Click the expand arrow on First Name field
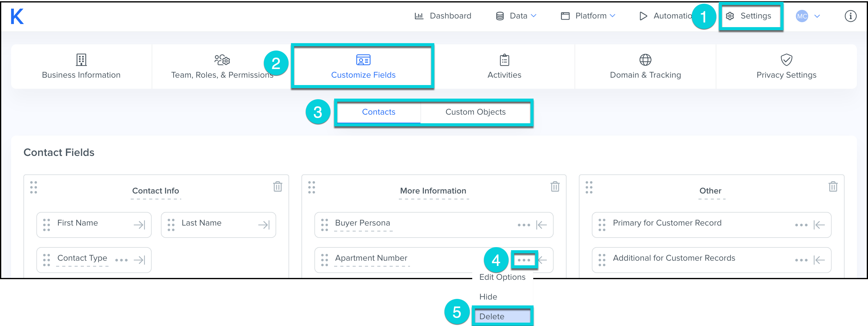This screenshot has width=868, height=326. pos(139,225)
